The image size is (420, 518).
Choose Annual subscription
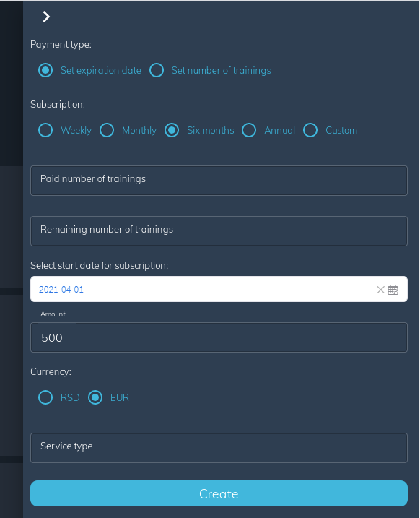[249, 130]
